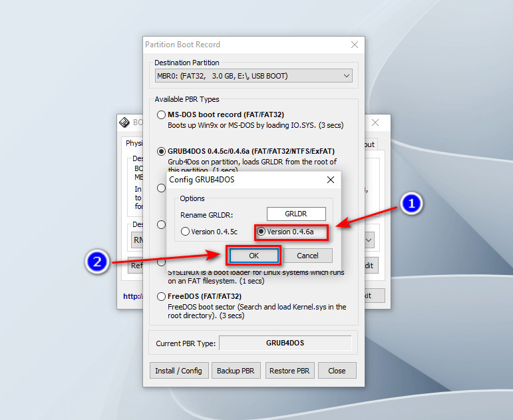Click the Current PBR Type field
Image resolution: width=513 pixels, height=420 pixels.
tap(285, 343)
